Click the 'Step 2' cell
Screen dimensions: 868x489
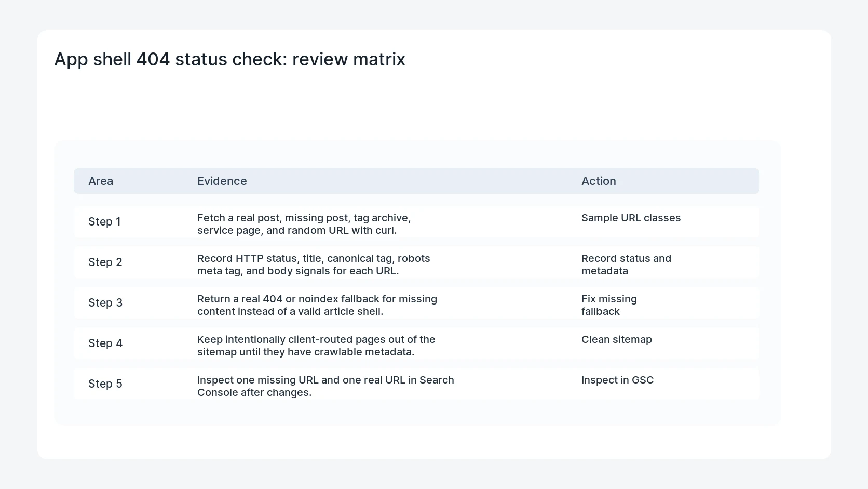(105, 262)
